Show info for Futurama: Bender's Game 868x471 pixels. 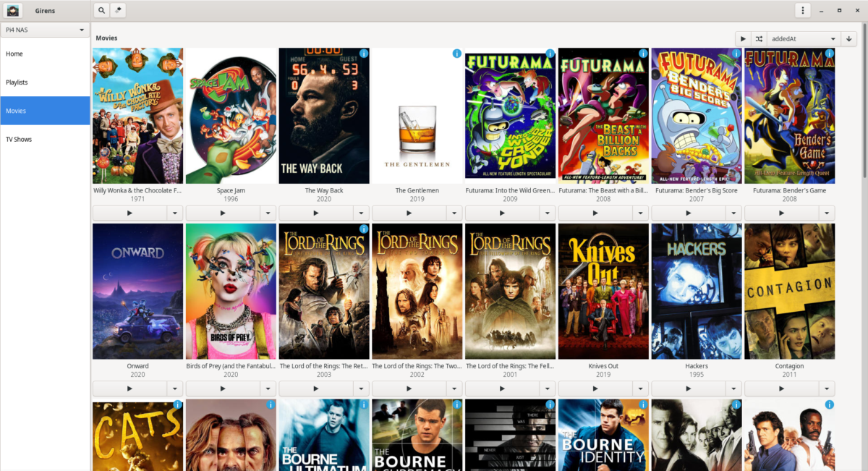830,54
